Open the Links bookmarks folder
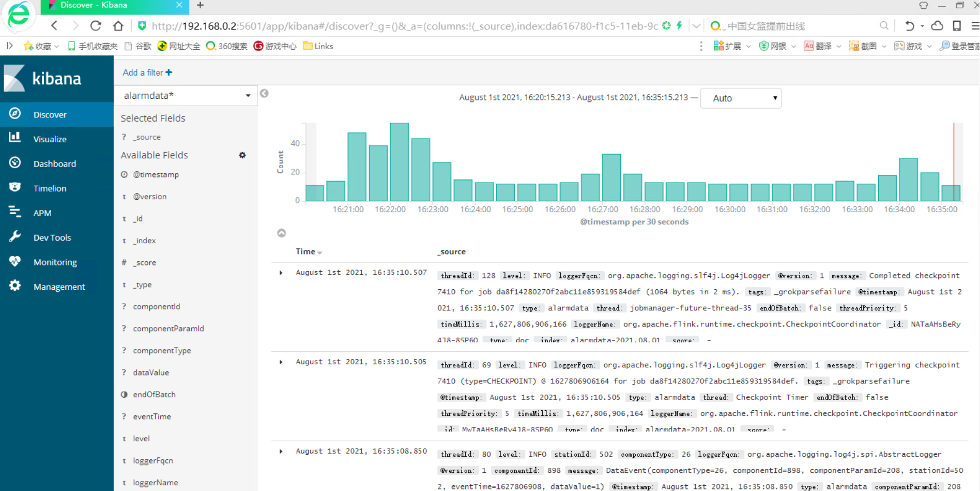The width and height of the screenshot is (980, 491). coord(318,46)
